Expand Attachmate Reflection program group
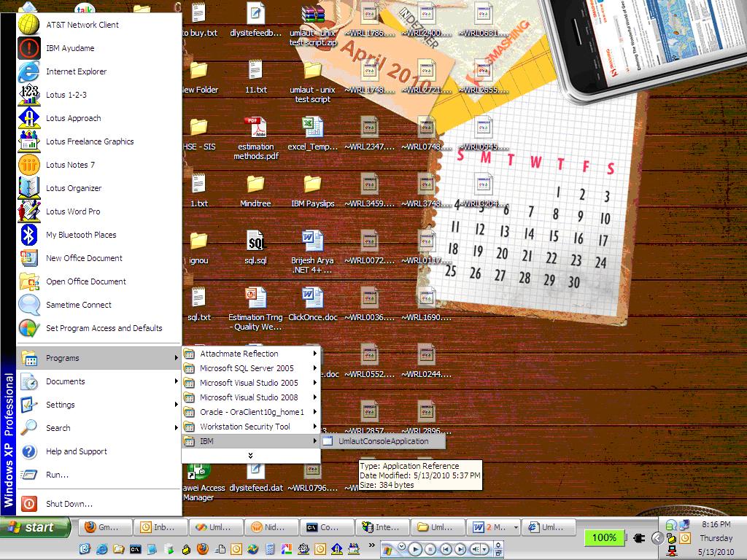This screenshot has height=560, width=747. pyautogui.click(x=251, y=354)
